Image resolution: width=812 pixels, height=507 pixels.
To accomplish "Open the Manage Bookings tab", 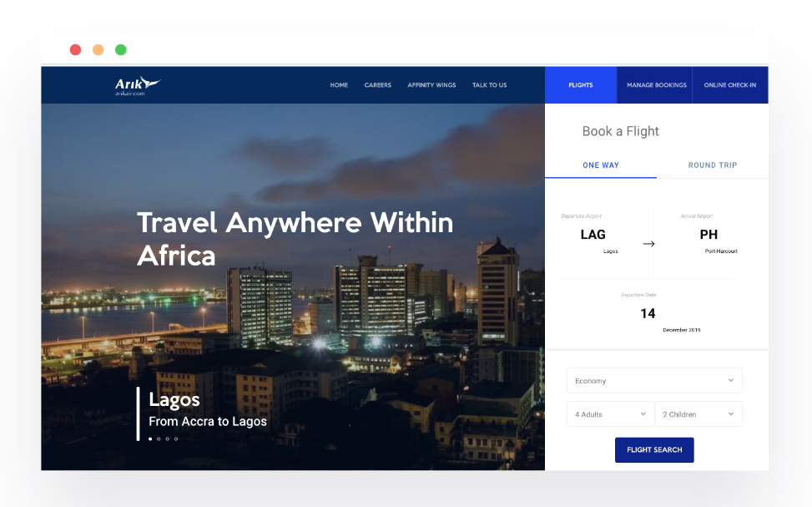I will pos(656,85).
